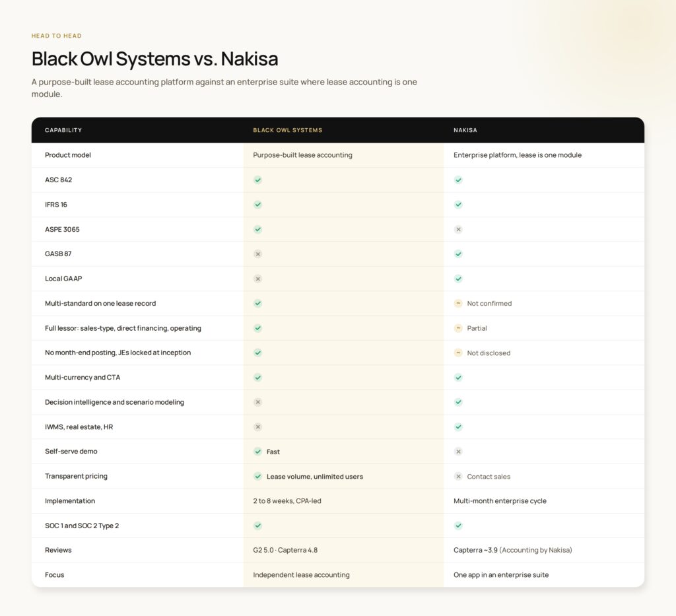The width and height of the screenshot is (676, 616).
Task: Click Nakisa's Multi-currency and CTA check icon
Action: (x=458, y=378)
